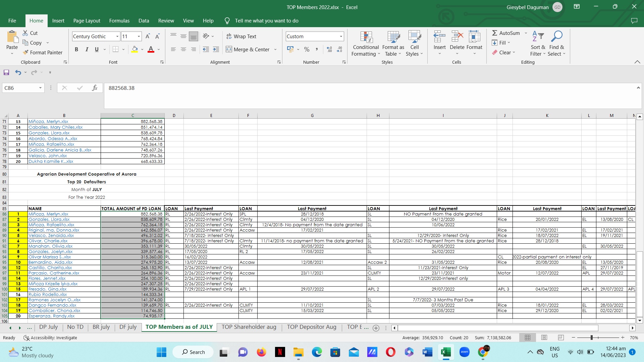
Task: Open Excel from the Windows taskbar
Action: click(445, 352)
